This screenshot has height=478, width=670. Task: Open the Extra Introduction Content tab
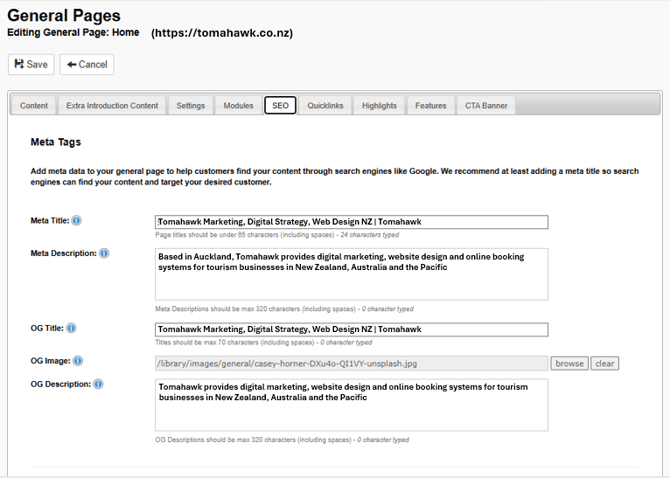[x=112, y=105]
